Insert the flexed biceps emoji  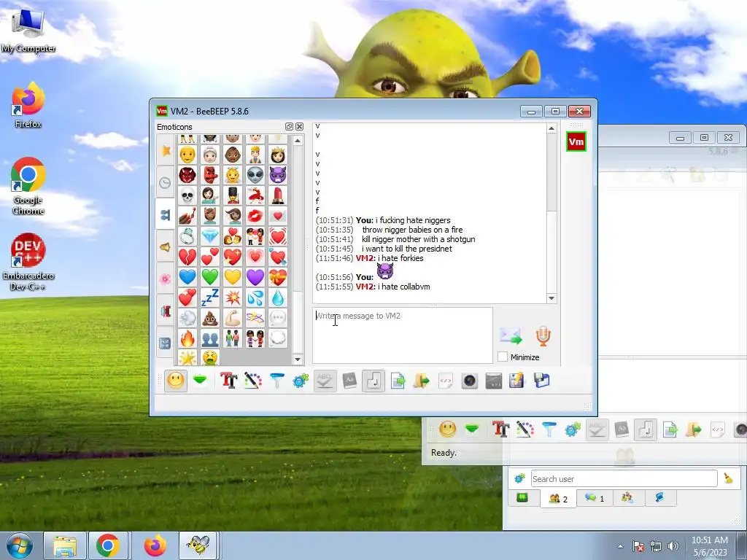tap(233, 318)
